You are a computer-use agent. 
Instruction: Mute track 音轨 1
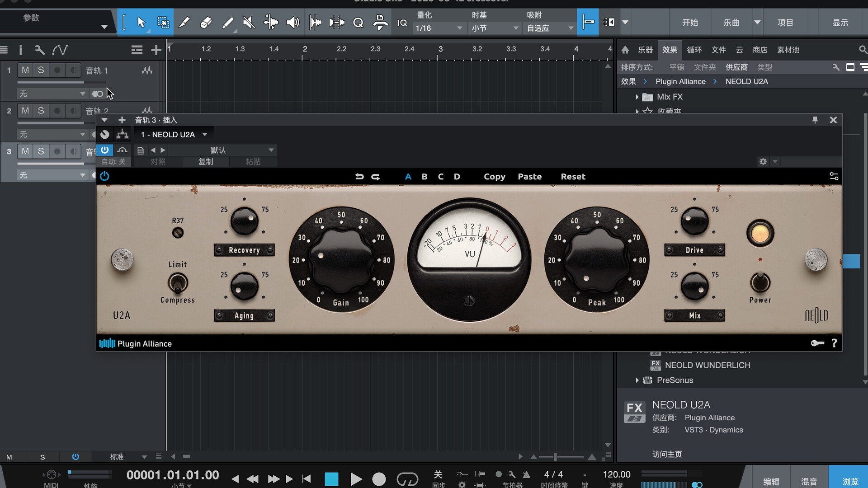click(x=25, y=70)
